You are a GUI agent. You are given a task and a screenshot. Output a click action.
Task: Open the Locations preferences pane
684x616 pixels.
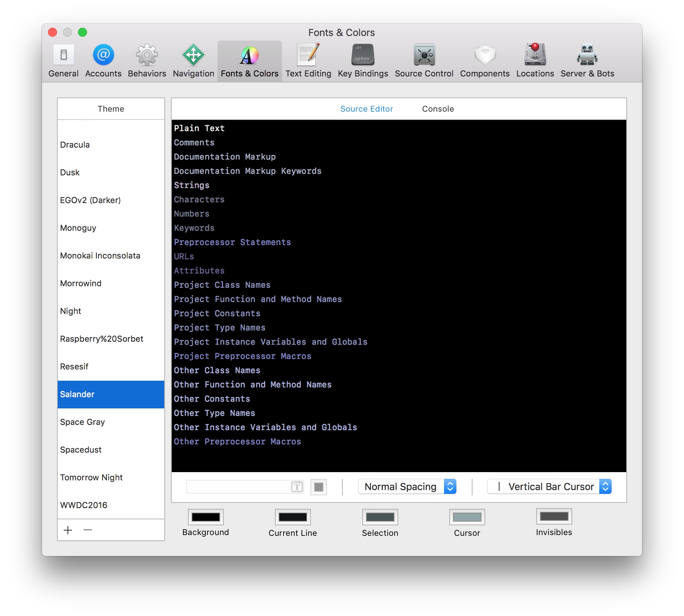535,61
